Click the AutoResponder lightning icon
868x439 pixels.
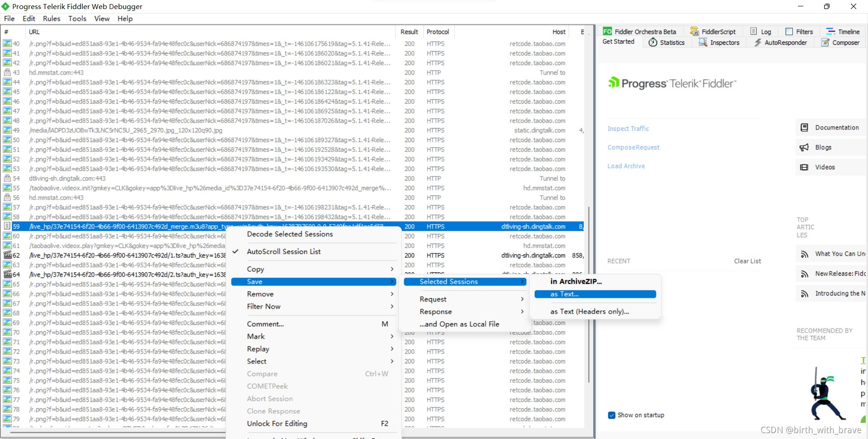tap(757, 43)
